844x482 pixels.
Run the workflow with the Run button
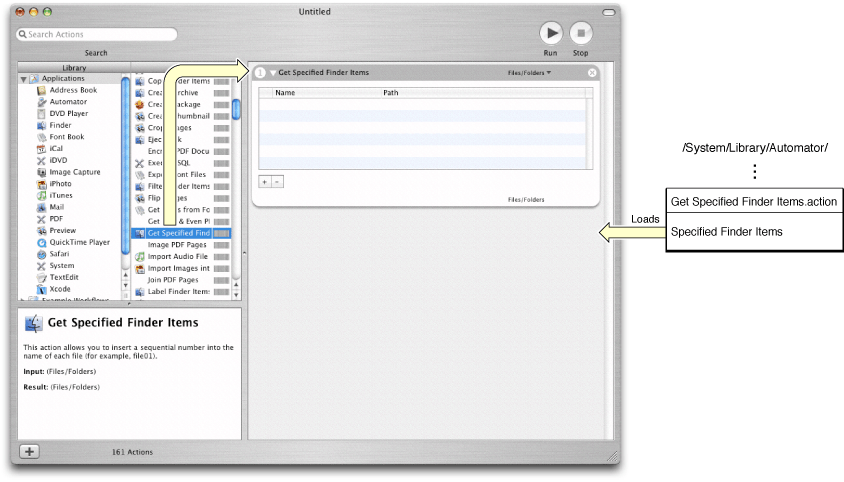[550, 34]
